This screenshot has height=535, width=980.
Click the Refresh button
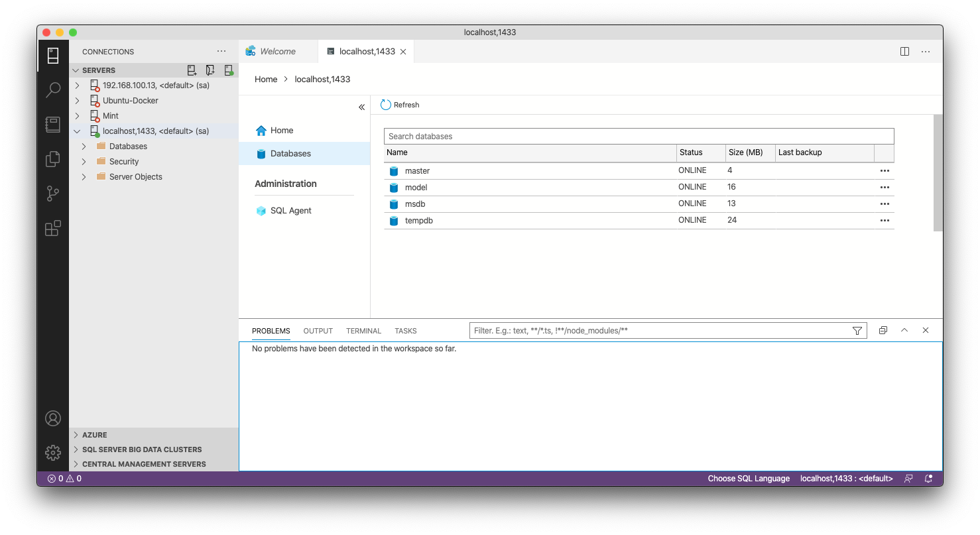tap(400, 105)
